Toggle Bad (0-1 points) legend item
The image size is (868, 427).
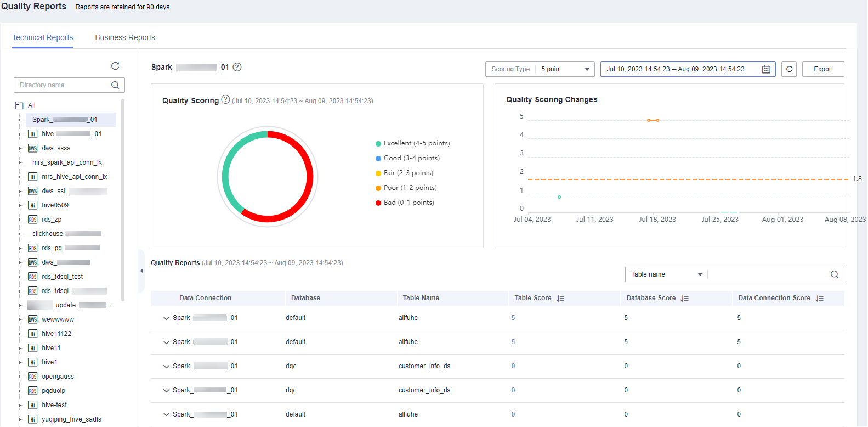click(409, 203)
